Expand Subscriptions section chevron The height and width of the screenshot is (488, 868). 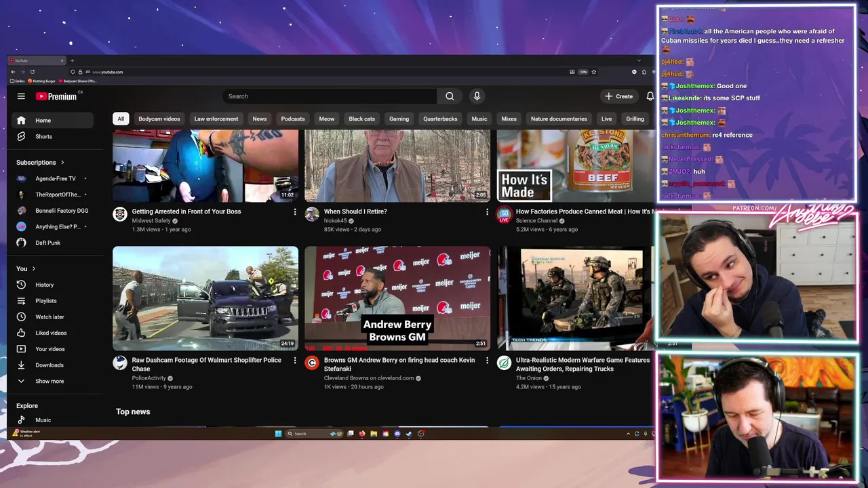[x=62, y=163]
